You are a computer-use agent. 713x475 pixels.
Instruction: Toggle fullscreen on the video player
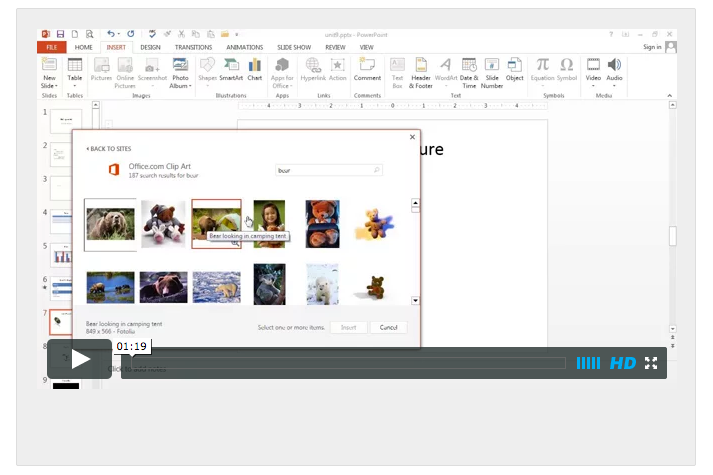coord(651,363)
